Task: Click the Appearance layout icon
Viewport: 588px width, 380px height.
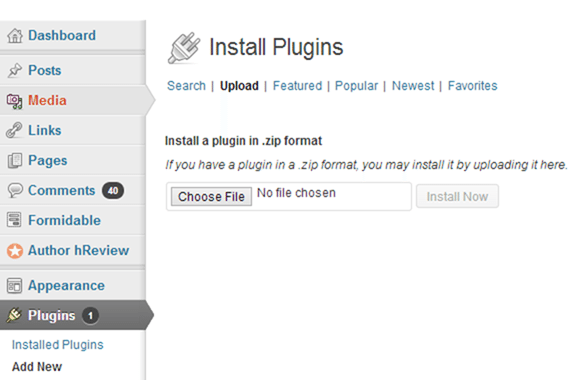Action: tap(14, 286)
